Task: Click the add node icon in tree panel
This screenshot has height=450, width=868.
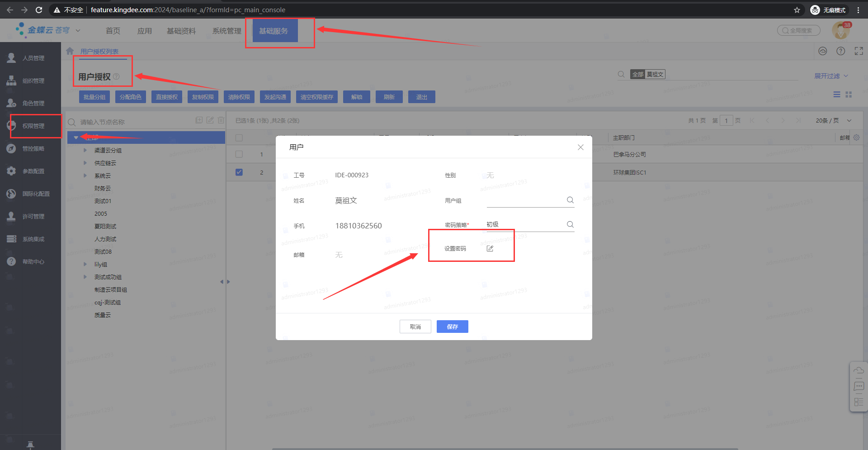Action: (x=199, y=120)
